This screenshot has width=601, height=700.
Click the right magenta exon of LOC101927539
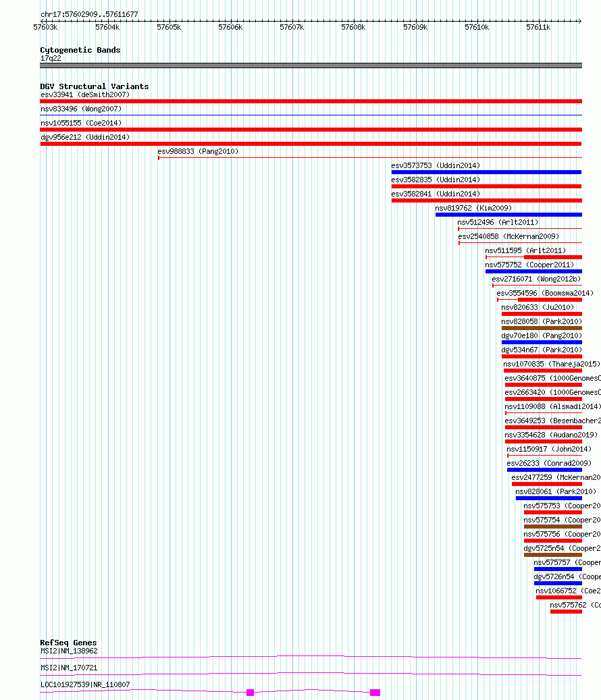click(x=375, y=693)
